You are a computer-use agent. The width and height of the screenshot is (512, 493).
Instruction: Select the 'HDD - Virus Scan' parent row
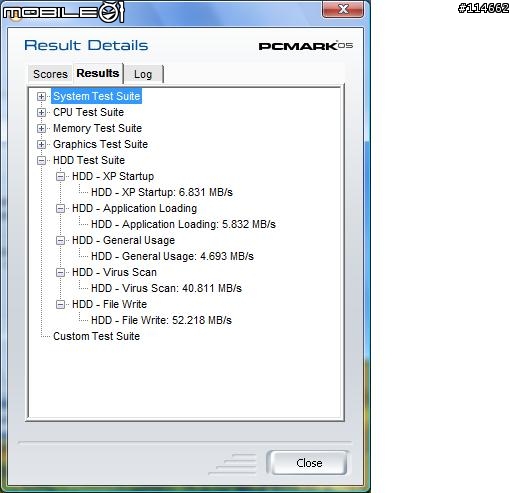114,272
